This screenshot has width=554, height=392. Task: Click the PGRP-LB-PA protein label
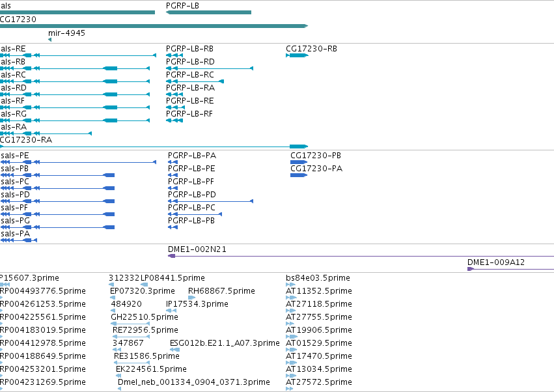click(192, 156)
